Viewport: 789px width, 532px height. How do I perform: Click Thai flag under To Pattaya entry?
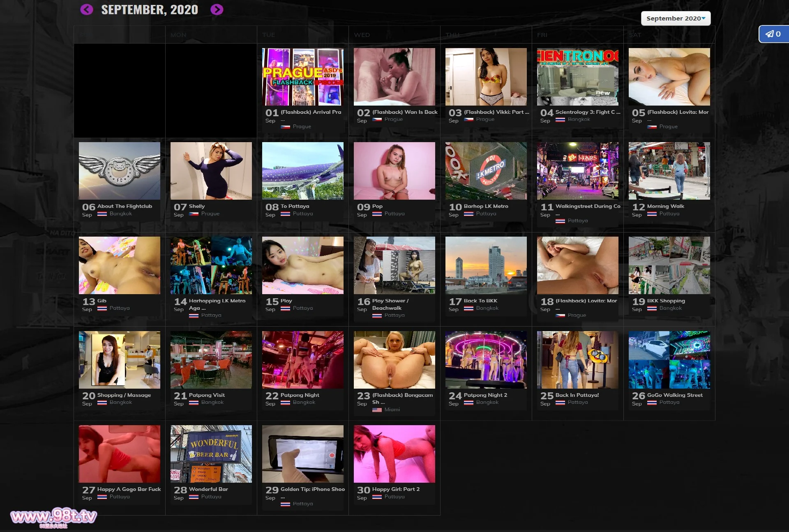(285, 214)
